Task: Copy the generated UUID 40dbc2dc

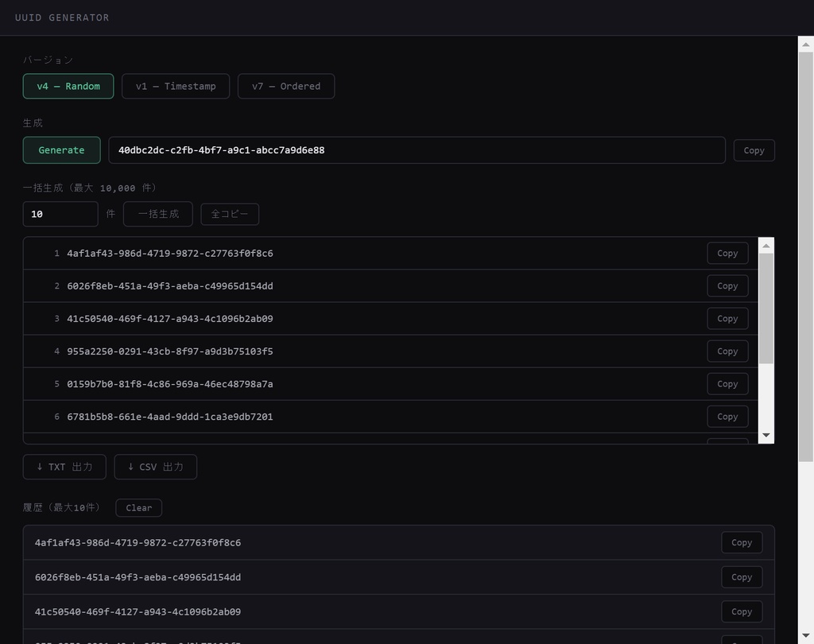Action: [x=754, y=150]
